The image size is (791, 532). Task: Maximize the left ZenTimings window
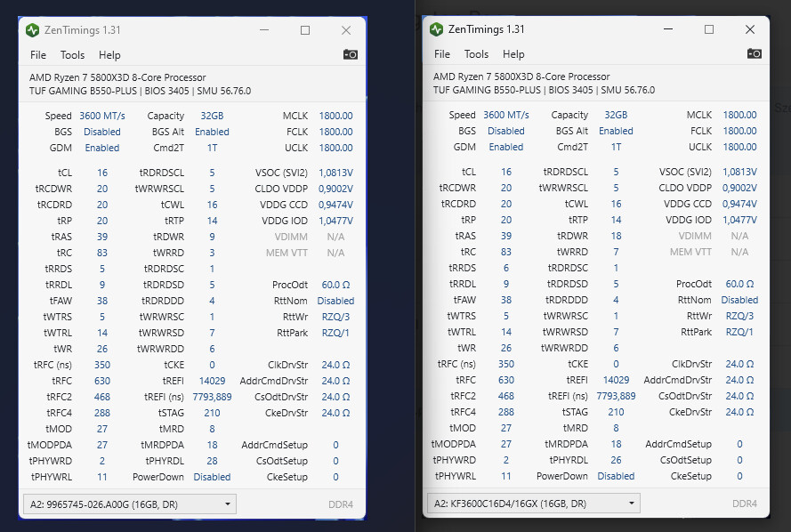[x=305, y=30]
